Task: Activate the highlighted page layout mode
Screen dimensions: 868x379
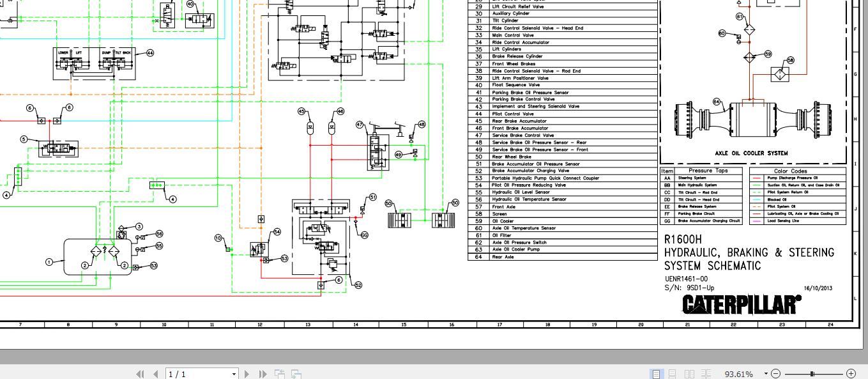Action: tap(657, 374)
